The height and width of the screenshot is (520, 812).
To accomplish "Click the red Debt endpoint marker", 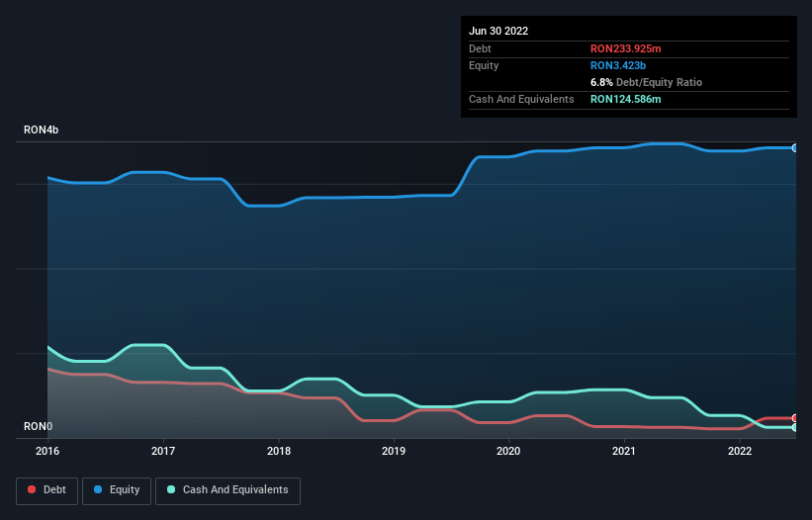I will tap(795, 418).
